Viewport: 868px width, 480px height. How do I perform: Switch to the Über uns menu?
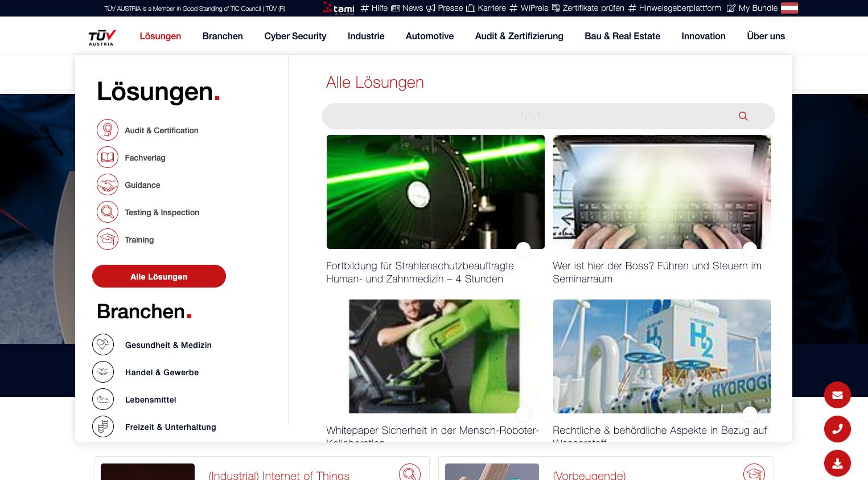pos(766,36)
